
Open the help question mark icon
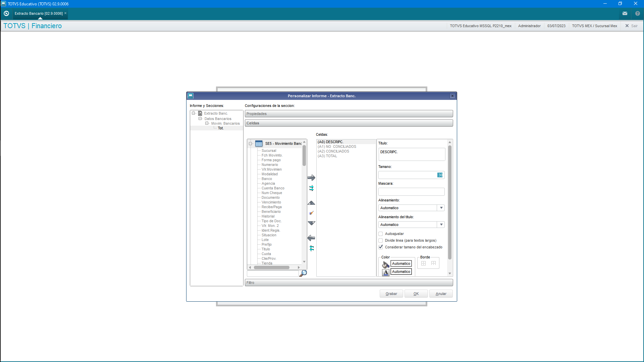(x=637, y=13)
